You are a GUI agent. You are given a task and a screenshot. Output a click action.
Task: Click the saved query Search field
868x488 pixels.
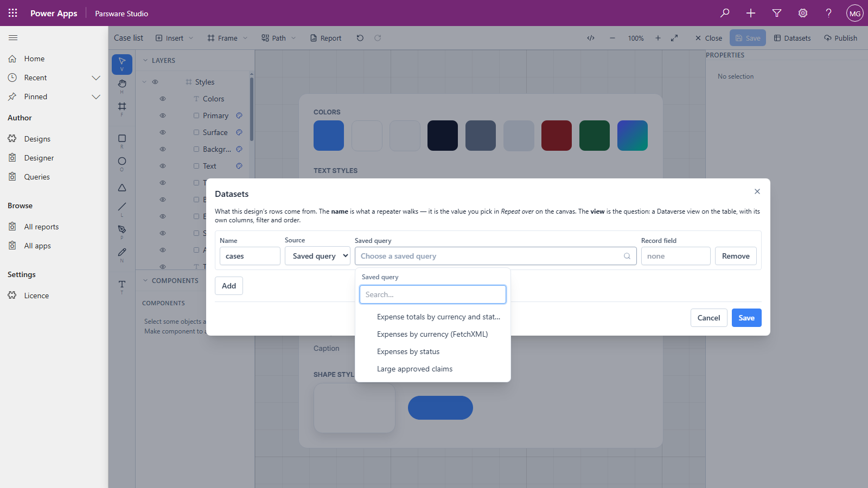tap(433, 294)
